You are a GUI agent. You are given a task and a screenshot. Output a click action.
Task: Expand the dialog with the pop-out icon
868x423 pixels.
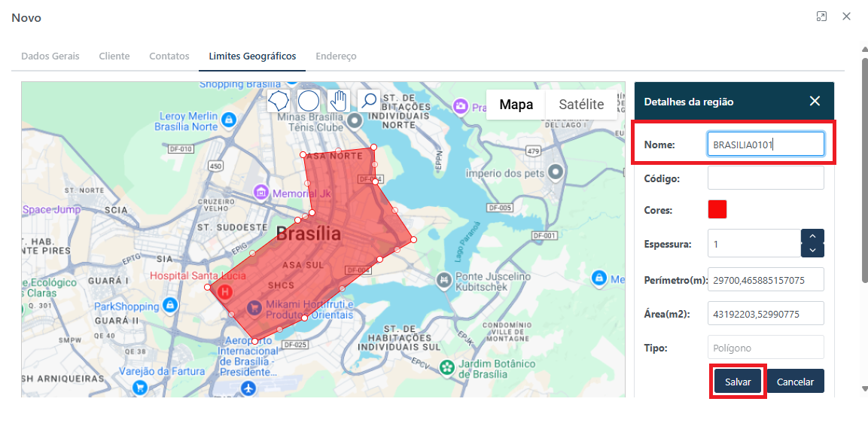821,17
